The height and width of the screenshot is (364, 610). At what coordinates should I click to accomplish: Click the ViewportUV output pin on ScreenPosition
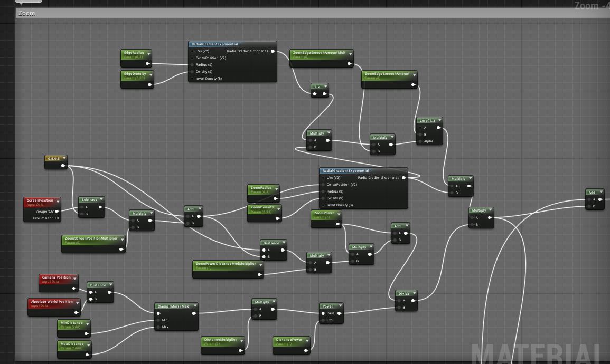(57, 212)
